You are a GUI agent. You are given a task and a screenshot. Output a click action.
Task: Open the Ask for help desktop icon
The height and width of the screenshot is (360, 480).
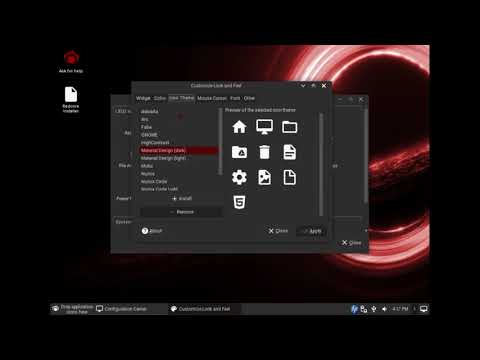point(71,62)
